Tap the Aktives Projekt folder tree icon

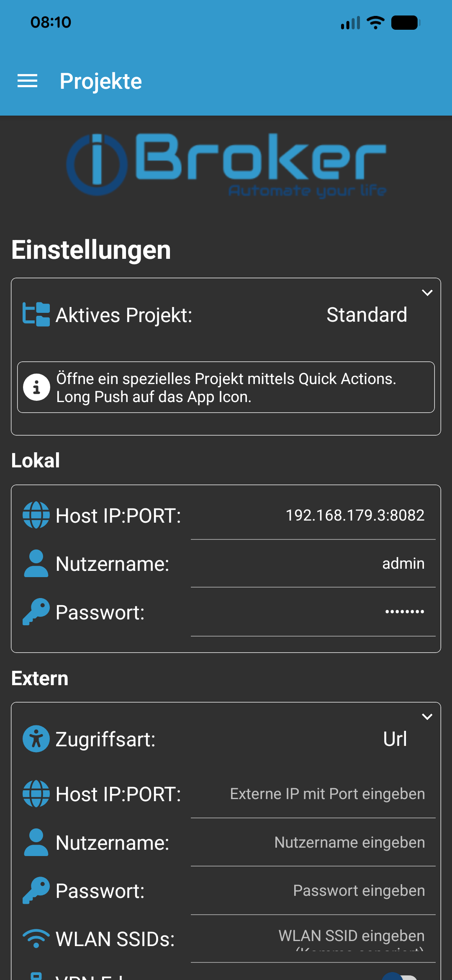click(36, 315)
